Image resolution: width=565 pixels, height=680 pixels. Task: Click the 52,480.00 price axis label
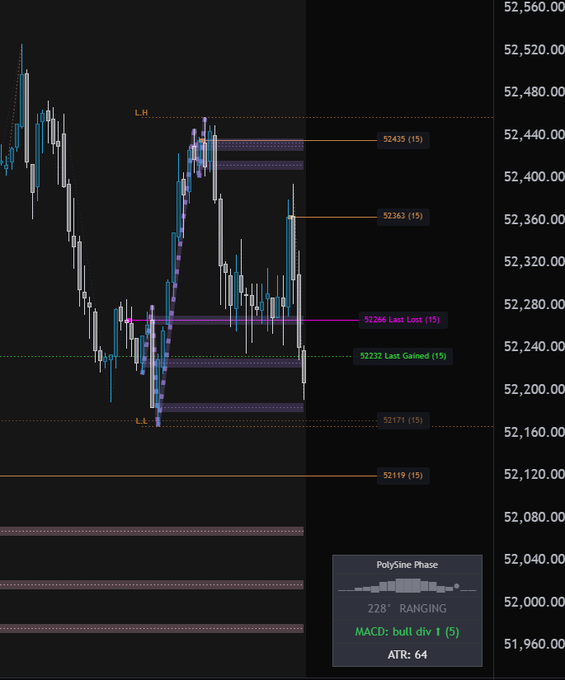click(534, 92)
